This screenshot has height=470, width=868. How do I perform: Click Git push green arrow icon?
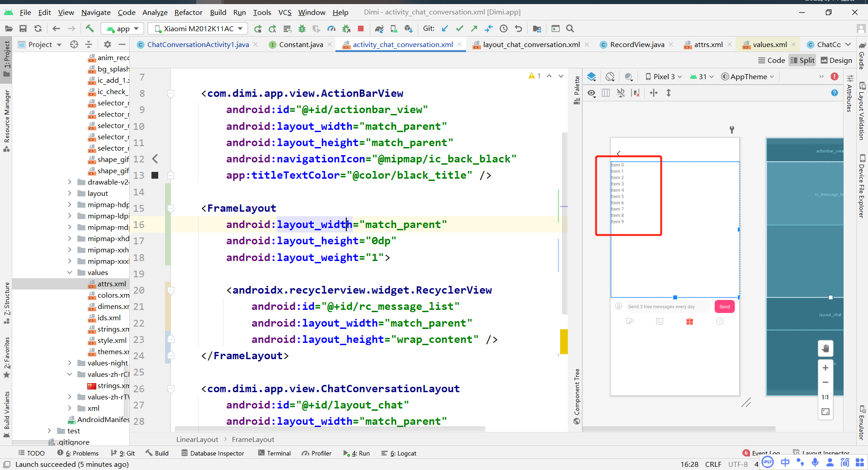[x=474, y=28]
